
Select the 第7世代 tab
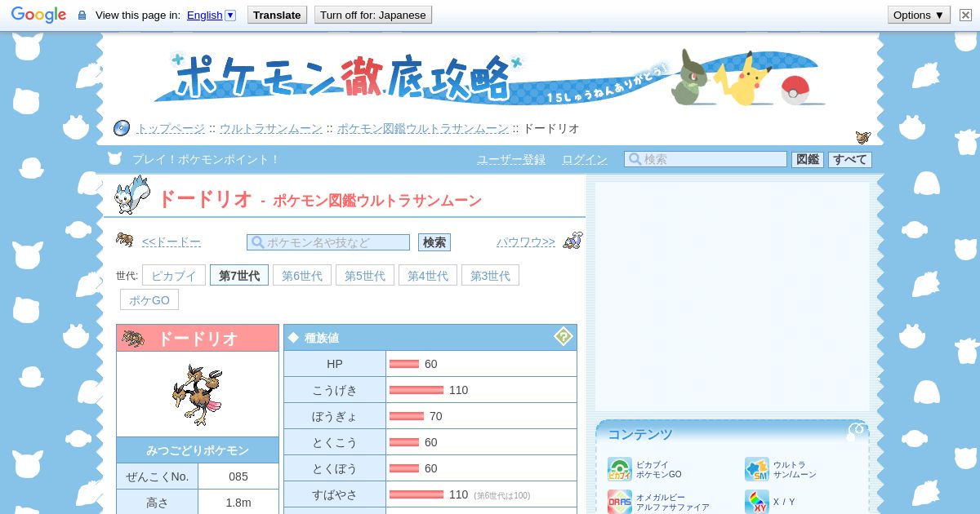coord(239,276)
